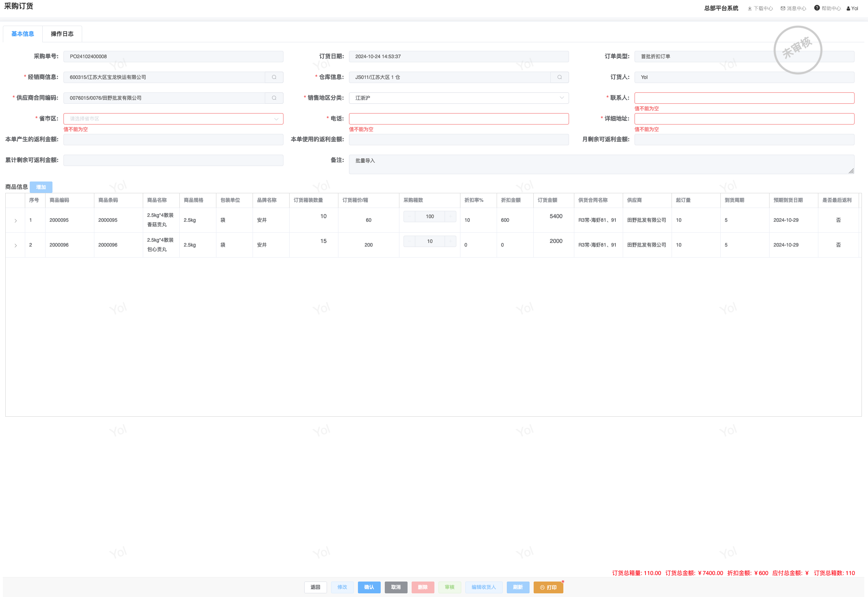Image resolution: width=868 pixels, height=597 pixels.
Task: Open 消息中心 from the top bar
Action: click(793, 8)
